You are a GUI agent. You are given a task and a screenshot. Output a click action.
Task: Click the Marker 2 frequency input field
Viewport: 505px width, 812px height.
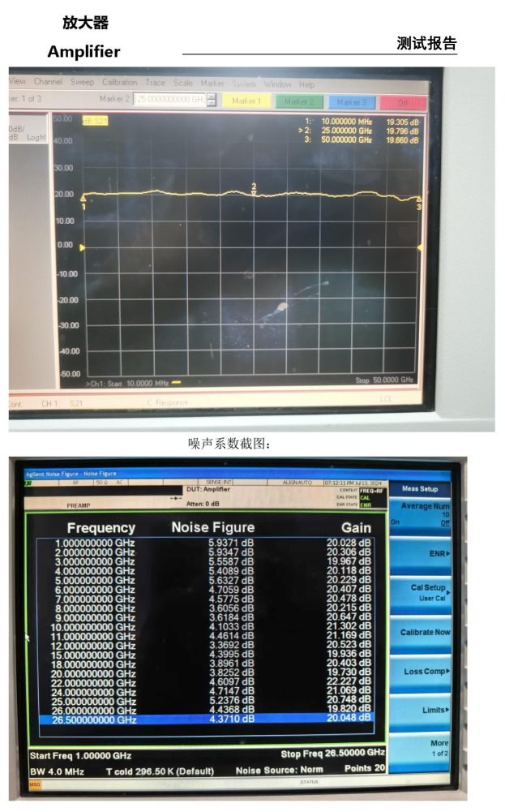[x=169, y=99]
